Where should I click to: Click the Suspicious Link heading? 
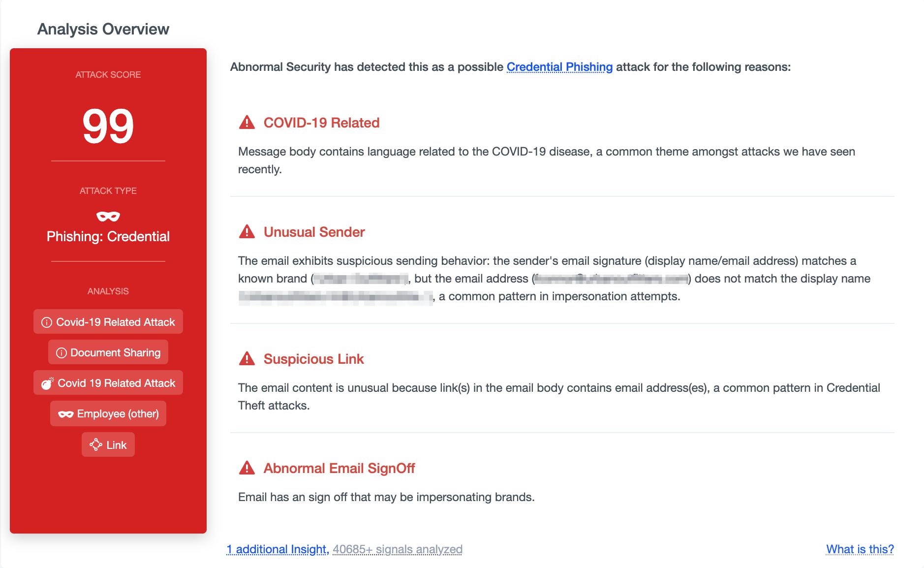[313, 359]
